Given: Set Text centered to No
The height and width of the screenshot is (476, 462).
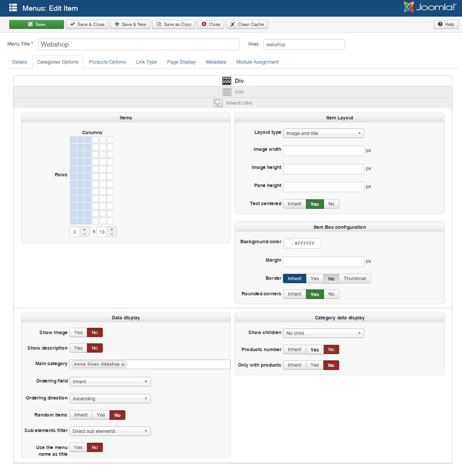Looking at the screenshot, I should (331, 204).
